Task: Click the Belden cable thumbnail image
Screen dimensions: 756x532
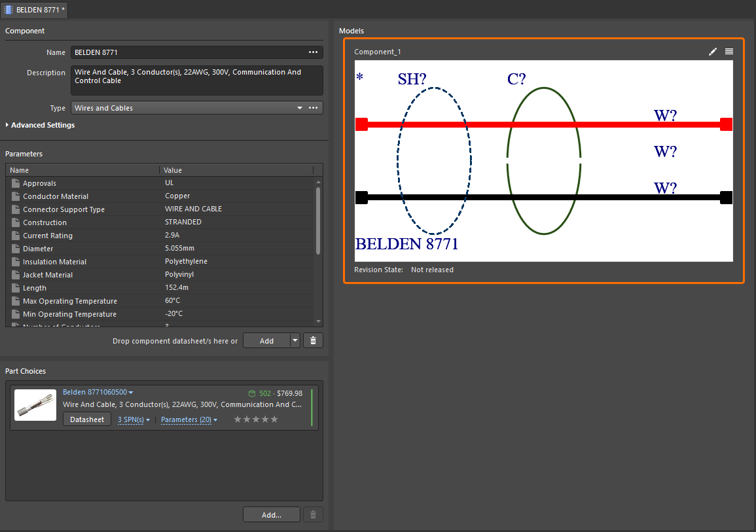Action: click(35, 404)
